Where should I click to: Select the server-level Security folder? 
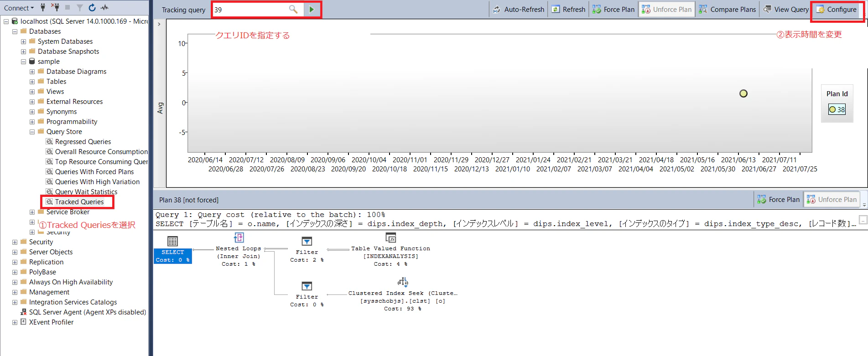coord(41,242)
